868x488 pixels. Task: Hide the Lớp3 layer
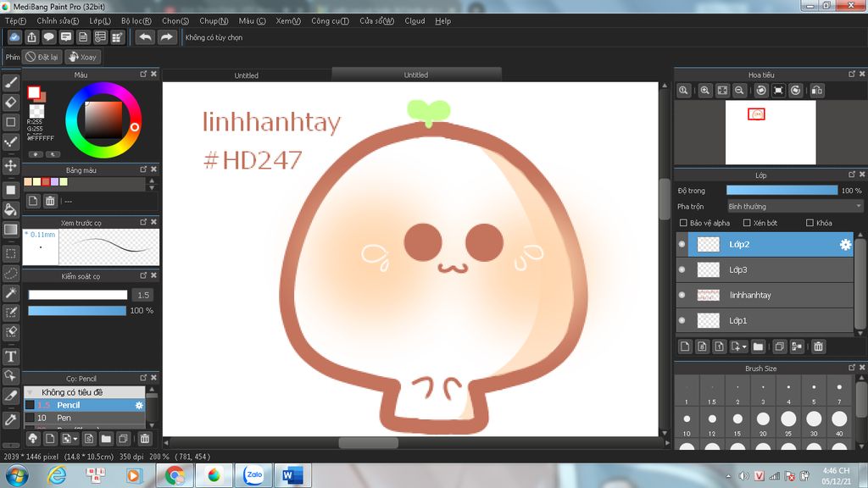point(682,269)
